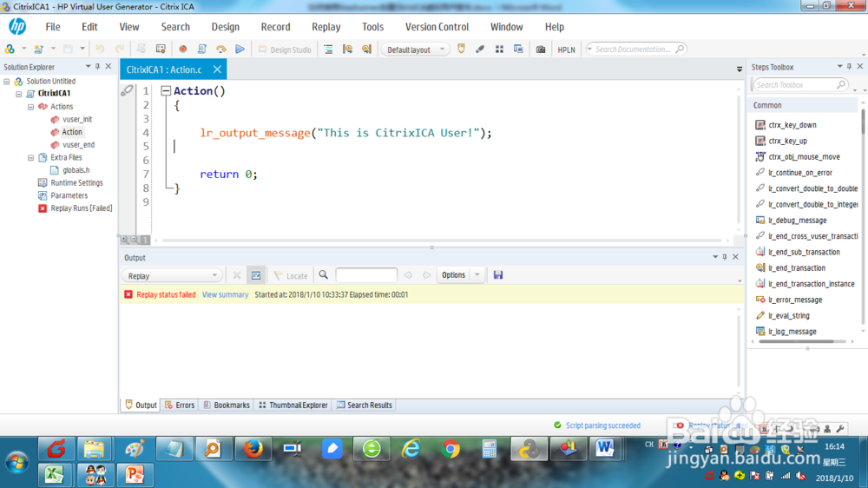Screen dimensions: 868x488
Task: Select lr_debug_message step
Action: 797,221
